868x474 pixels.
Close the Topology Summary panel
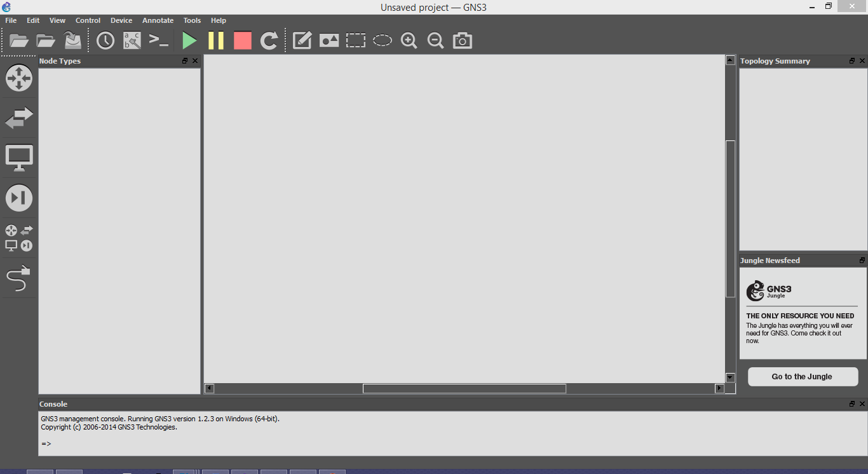point(862,61)
